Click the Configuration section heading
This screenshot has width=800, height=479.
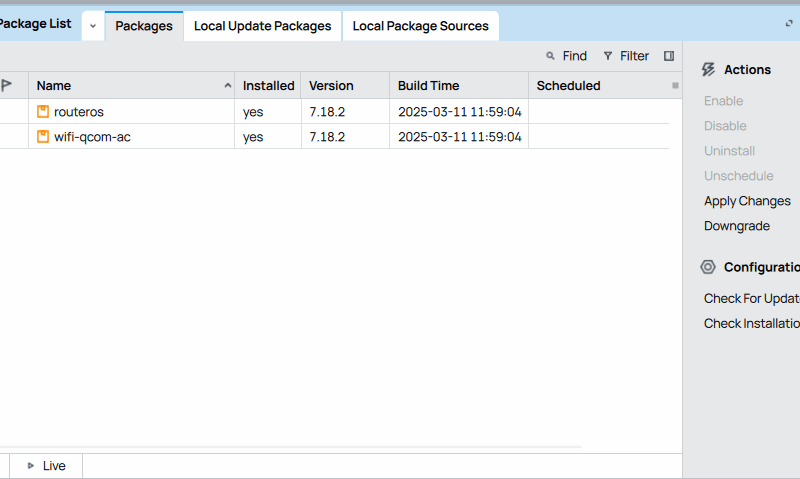[762, 267]
